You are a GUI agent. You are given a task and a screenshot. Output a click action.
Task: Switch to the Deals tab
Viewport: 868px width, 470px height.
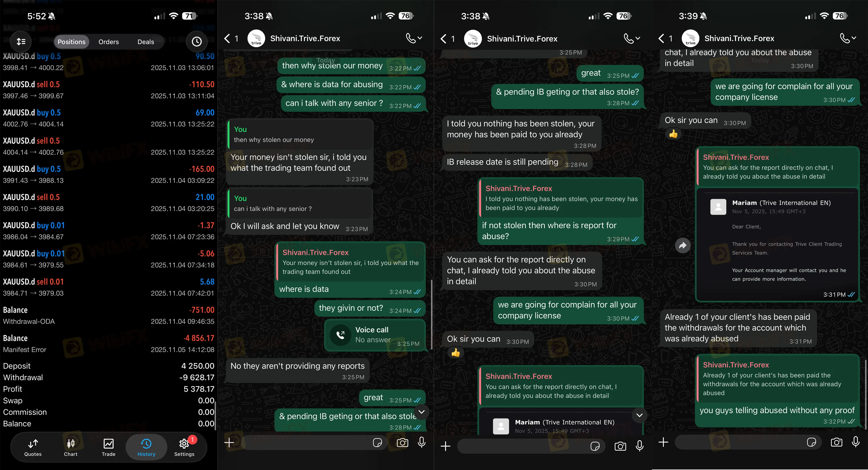coord(146,42)
